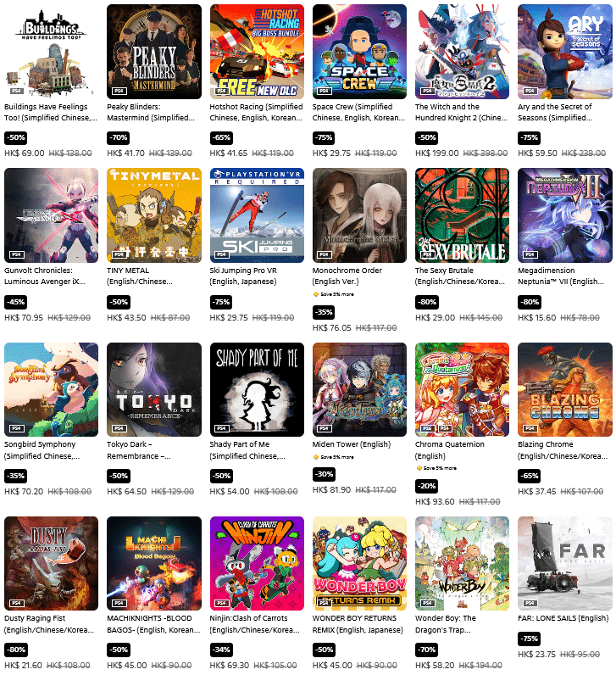616x675 pixels.
Task: Open the Shady Part of Me thumbnail
Action: pyautogui.click(x=257, y=389)
